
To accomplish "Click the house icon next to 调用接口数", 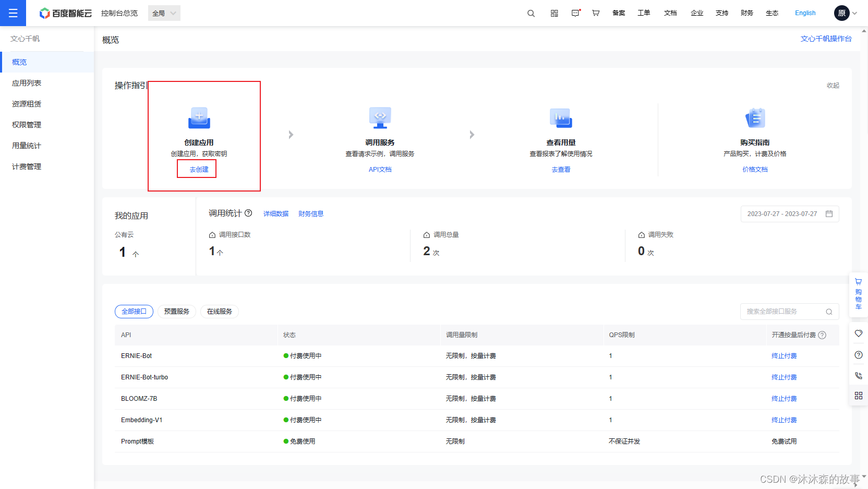I will [x=212, y=235].
